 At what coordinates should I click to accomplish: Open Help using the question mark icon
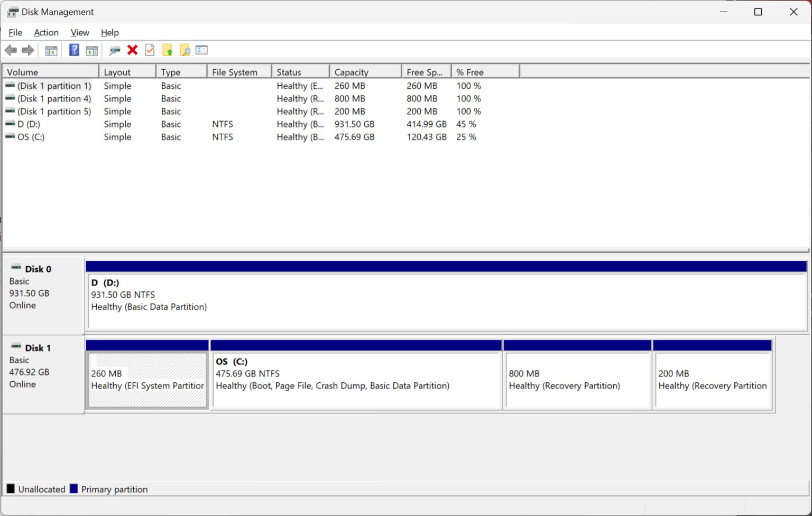(73, 50)
